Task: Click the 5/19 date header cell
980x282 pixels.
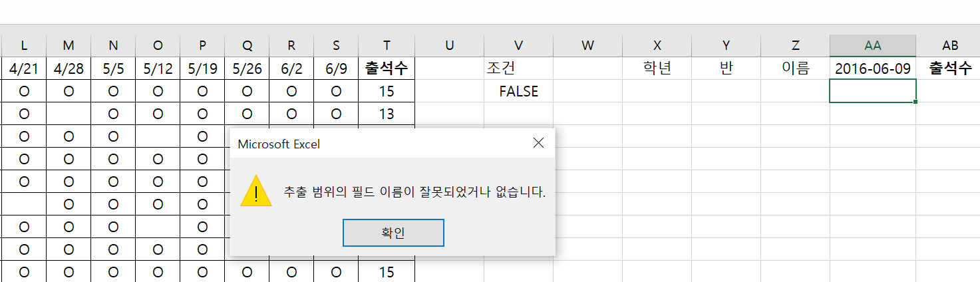Action: [x=202, y=69]
